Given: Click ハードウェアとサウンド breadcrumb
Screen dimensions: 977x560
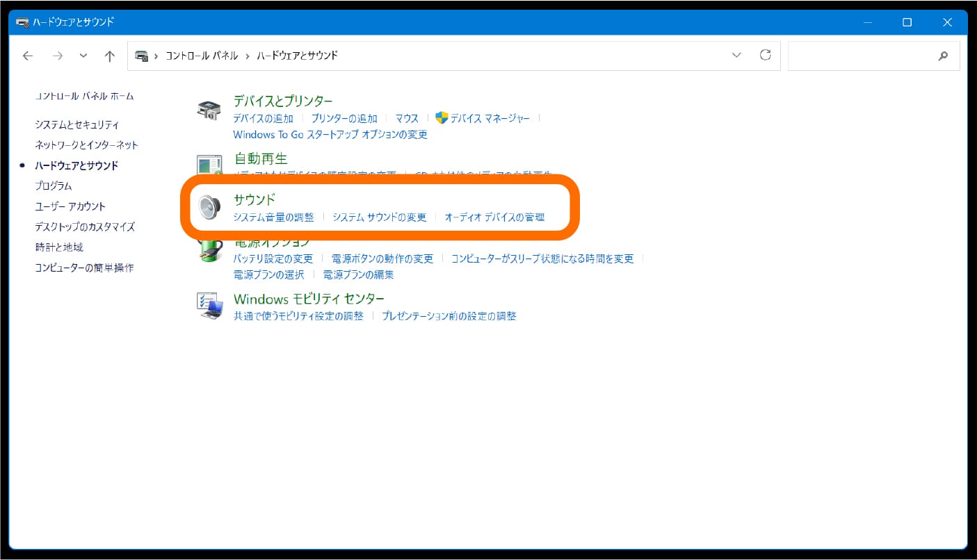Looking at the screenshot, I should pyautogui.click(x=297, y=56).
